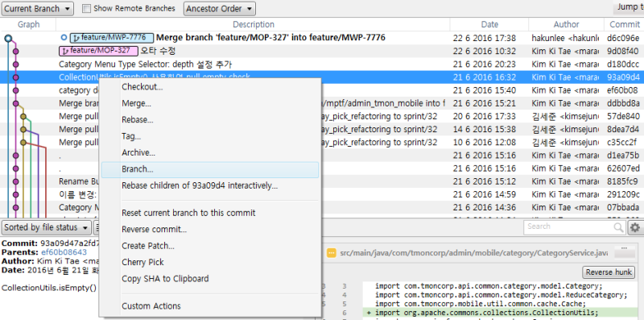The image size is (644, 320).
Task: Click the Commit column header
Action: [625, 24]
